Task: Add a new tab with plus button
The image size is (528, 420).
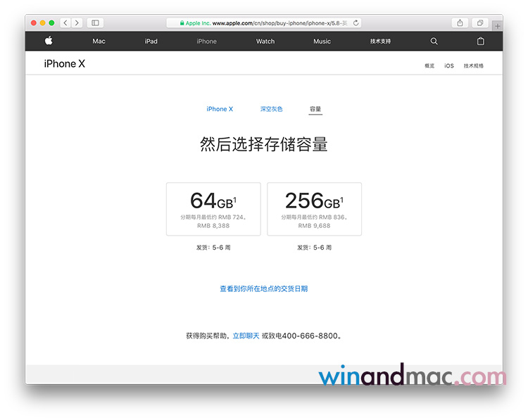Action: coord(498,25)
